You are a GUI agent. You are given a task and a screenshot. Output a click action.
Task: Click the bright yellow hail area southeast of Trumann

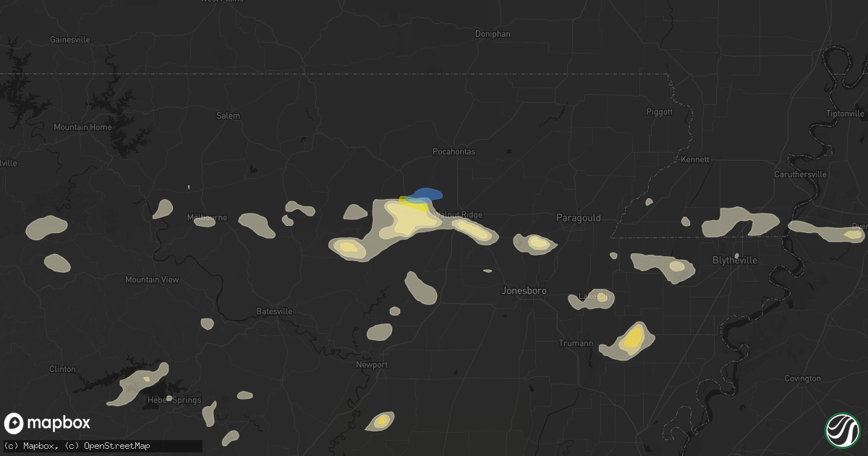point(633,337)
